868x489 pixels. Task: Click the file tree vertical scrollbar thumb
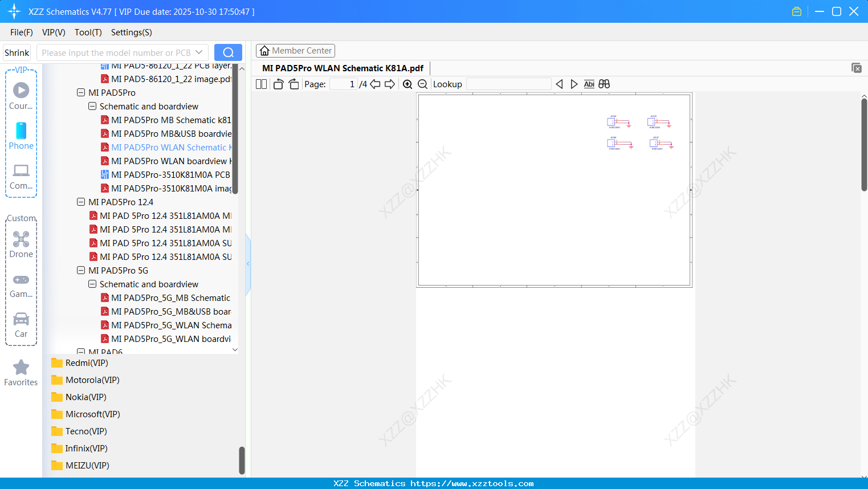(235, 129)
